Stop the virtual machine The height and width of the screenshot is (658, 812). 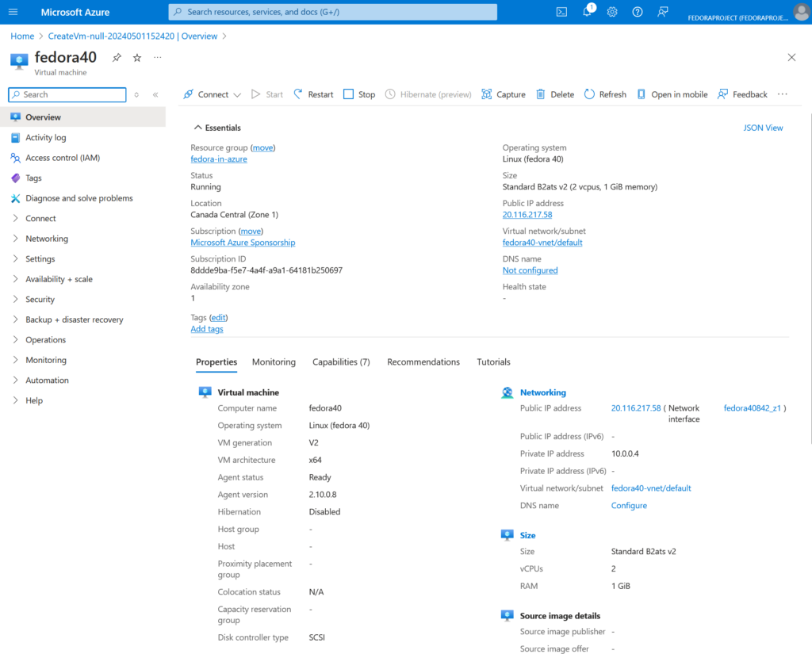(x=359, y=94)
